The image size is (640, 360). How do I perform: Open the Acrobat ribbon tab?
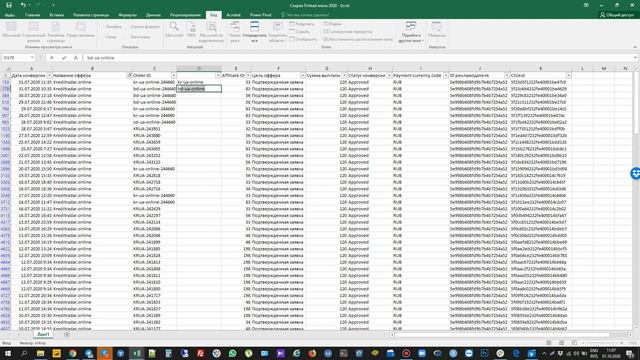(233, 15)
